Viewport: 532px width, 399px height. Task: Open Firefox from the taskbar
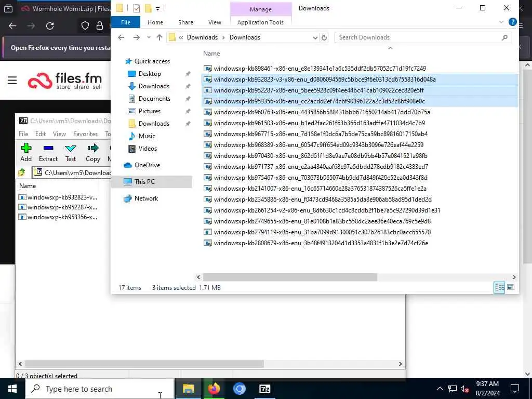(214, 389)
